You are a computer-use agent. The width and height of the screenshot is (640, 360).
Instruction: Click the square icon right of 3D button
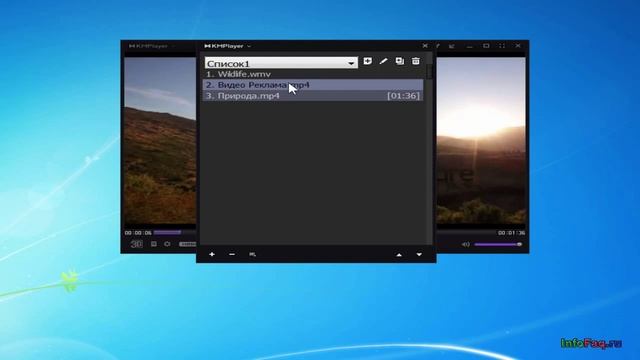pyautogui.click(x=154, y=244)
